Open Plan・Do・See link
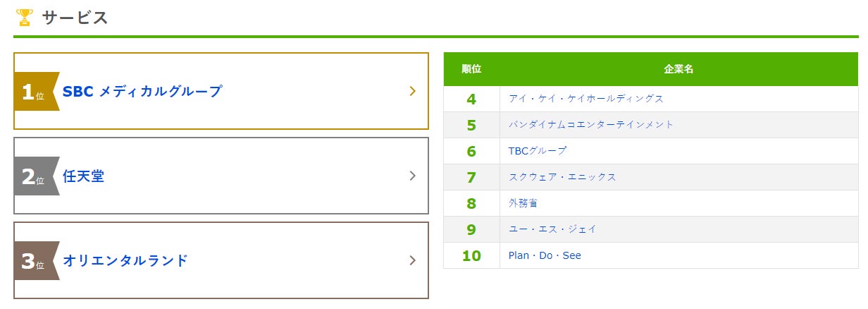 545,255
